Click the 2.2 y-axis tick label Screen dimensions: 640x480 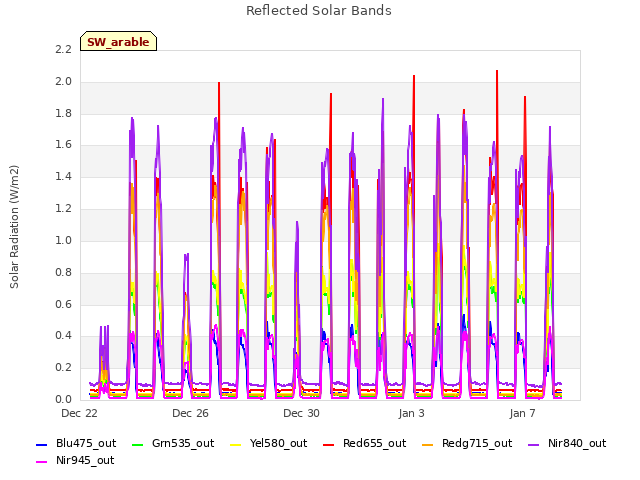[x=63, y=50]
